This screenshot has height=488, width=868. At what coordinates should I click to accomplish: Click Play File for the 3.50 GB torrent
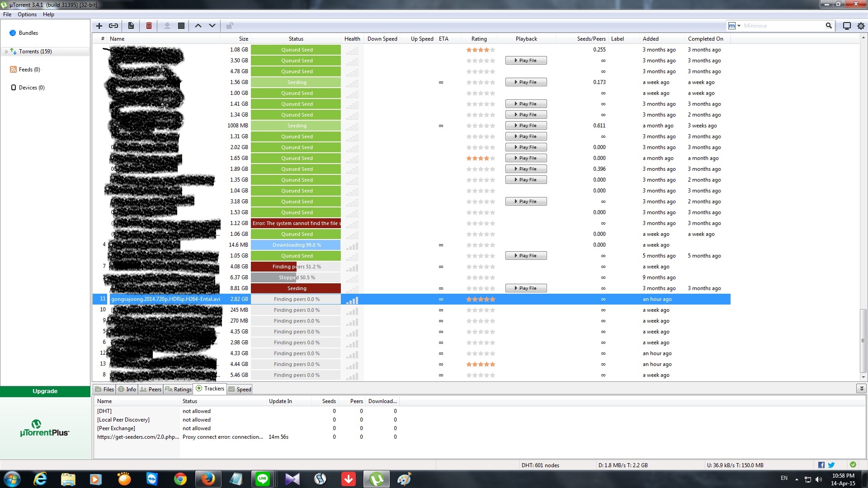coord(526,61)
